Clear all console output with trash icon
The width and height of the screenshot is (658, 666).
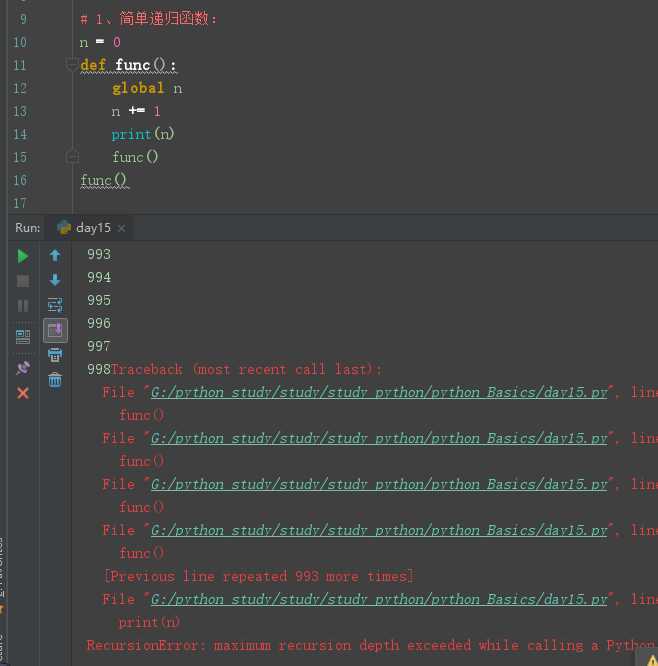tap(55, 380)
